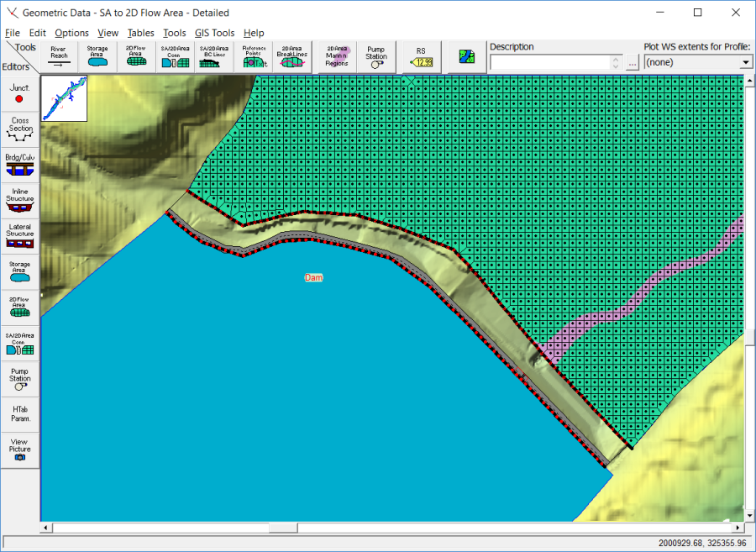Click the overview map thumbnail
Viewport: 756px width, 552px height.
click(x=64, y=97)
